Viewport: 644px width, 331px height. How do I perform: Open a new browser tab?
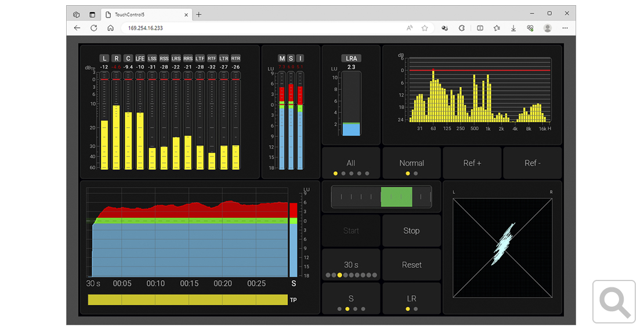coord(199,15)
